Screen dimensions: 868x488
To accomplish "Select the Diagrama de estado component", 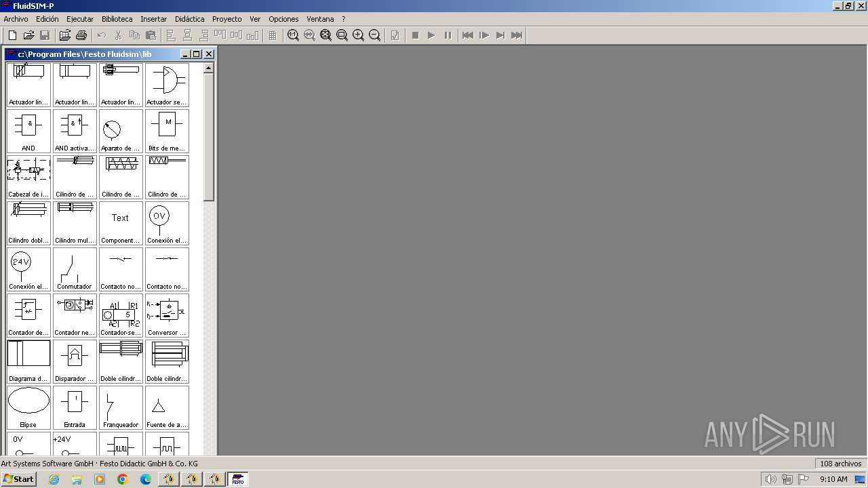I will coord(28,362).
